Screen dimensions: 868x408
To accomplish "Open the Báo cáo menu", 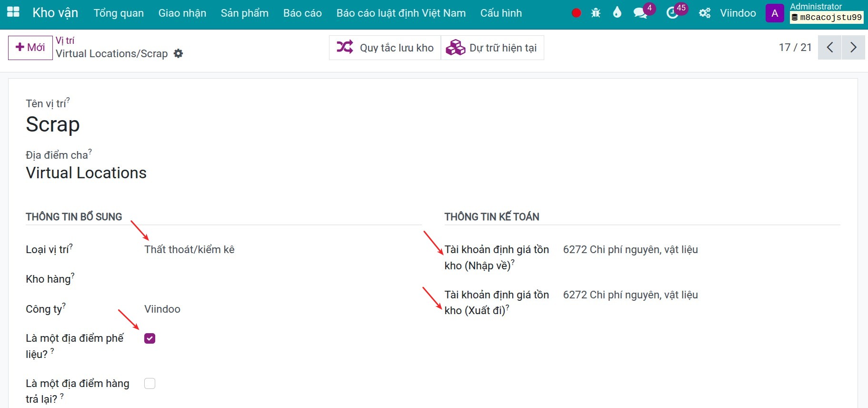I will point(302,13).
